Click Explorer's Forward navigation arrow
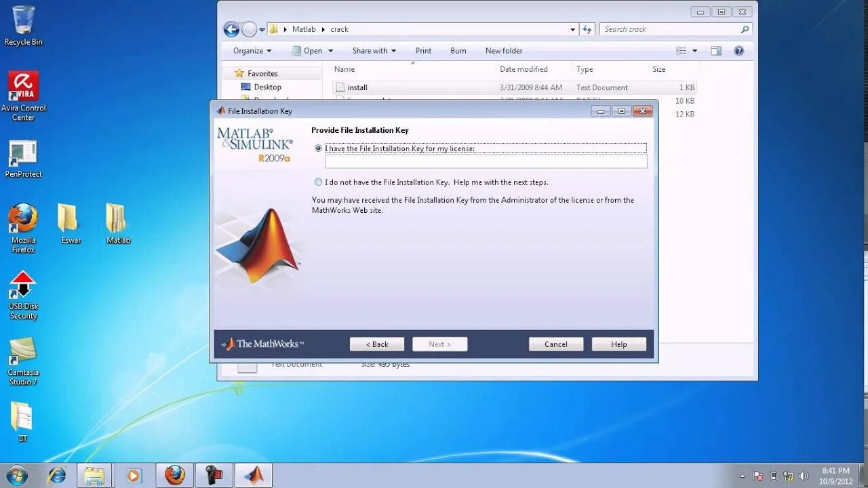The height and width of the screenshot is (488, 868). click(x=250, y=29)
